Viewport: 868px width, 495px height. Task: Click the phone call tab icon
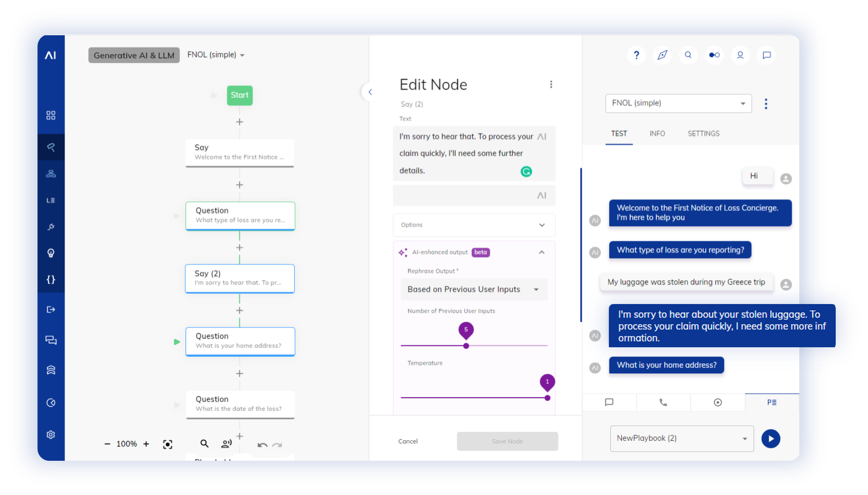663,402
